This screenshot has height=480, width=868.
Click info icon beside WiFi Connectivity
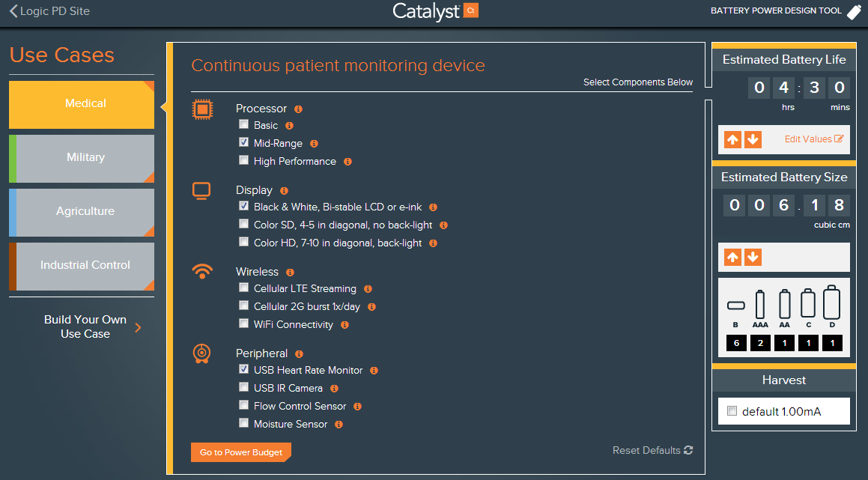pyautogui.click(x=345, y=325)
